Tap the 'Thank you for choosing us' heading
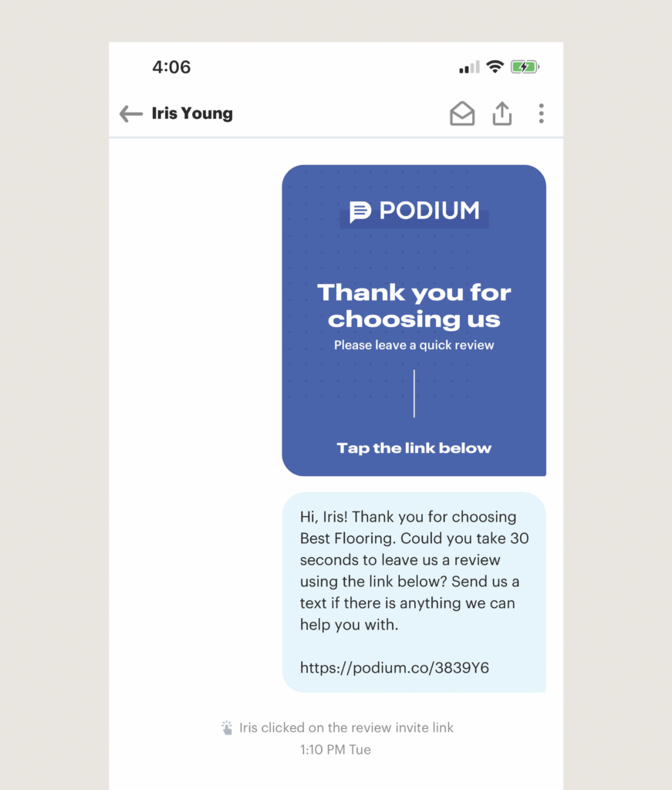 coord(414,306)
